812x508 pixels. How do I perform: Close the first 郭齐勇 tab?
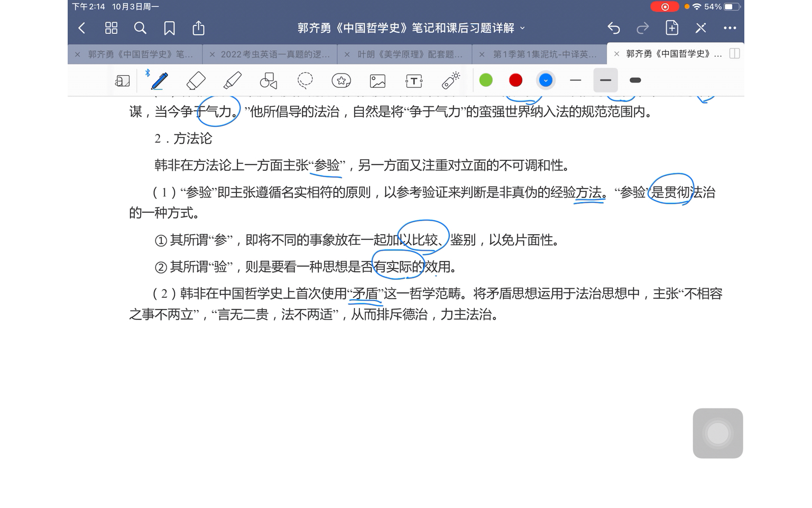tap(78, 54)
